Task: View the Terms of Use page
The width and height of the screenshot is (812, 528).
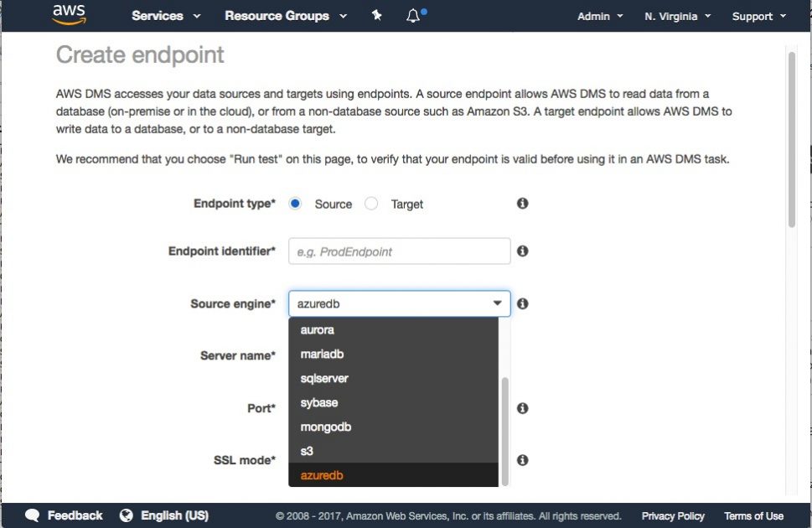Action: pyautogui.click(x=753, y=515)
